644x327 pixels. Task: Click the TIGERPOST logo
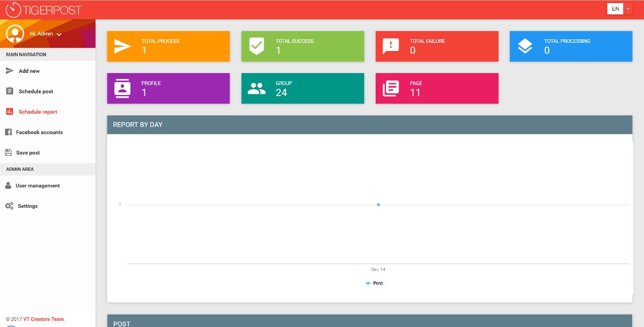click(44, 9)
